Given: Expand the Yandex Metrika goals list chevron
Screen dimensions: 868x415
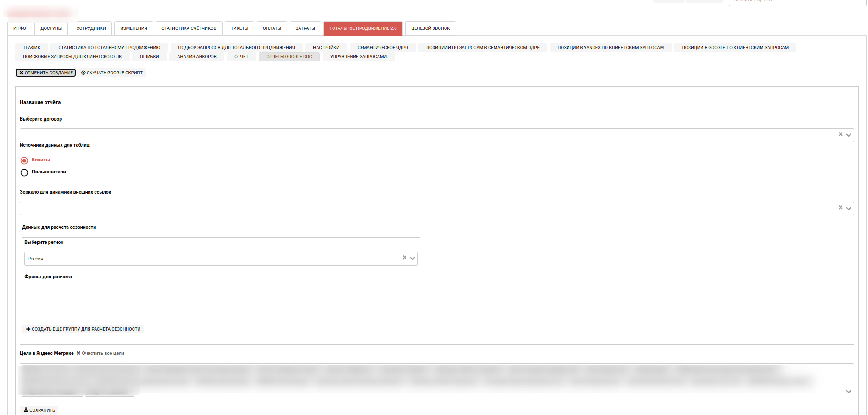Looking at the screenshot, I should coord(849,392).
